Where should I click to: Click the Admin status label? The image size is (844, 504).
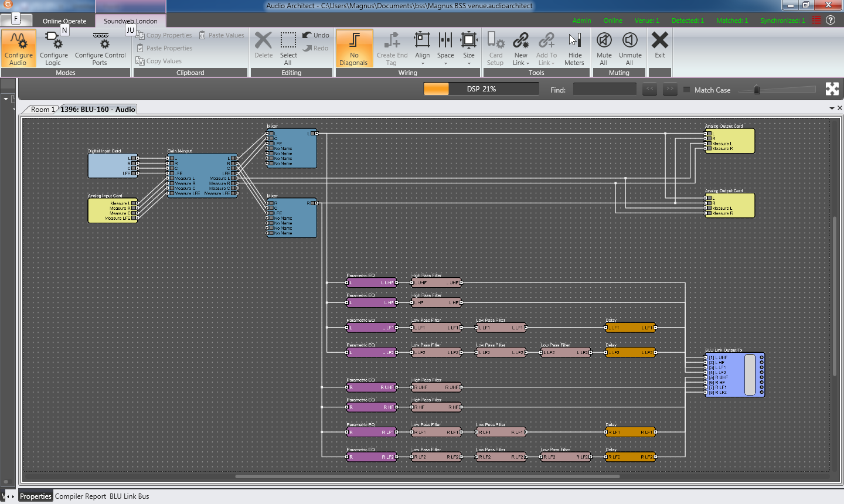[581, 21]
